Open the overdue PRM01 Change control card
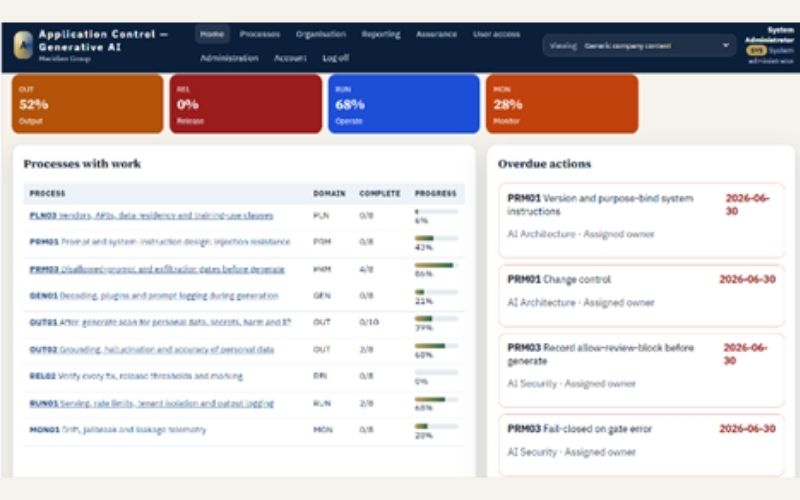 (x=641, y=296)
